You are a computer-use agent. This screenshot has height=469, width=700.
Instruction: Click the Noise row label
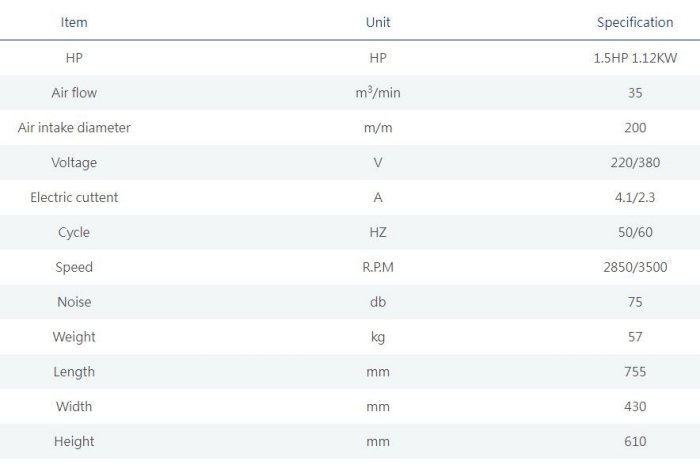click(x=74, y=302)
